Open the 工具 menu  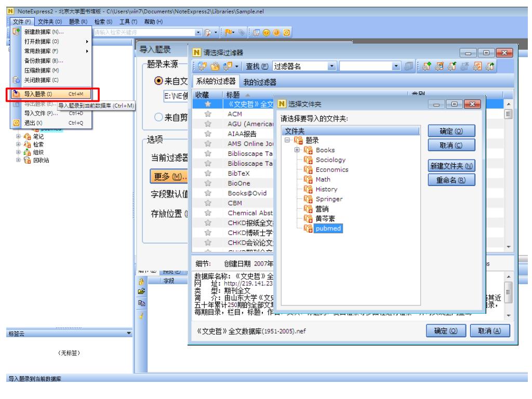click(128, 22)
